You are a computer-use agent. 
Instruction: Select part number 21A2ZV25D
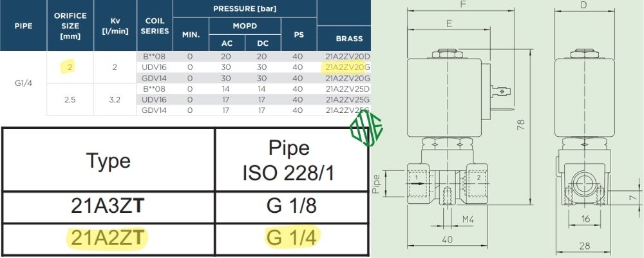point(348,88)
